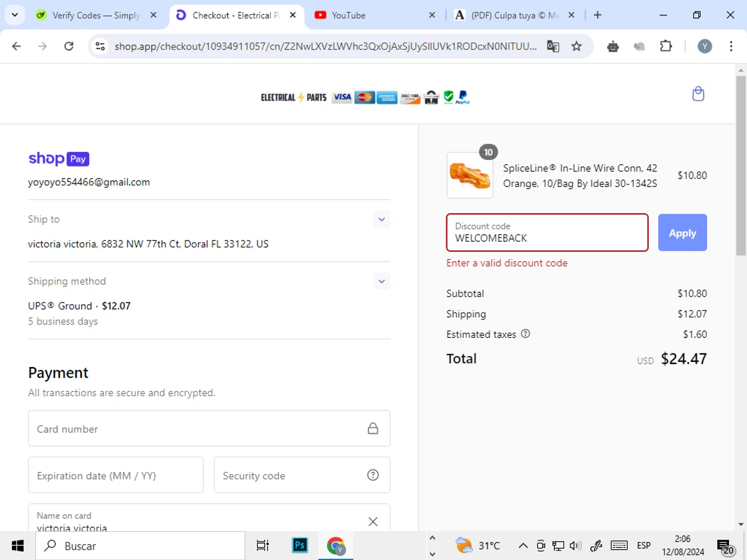
Task: Click the page scrollbar down arrow
Action: [x=741, y=524]
